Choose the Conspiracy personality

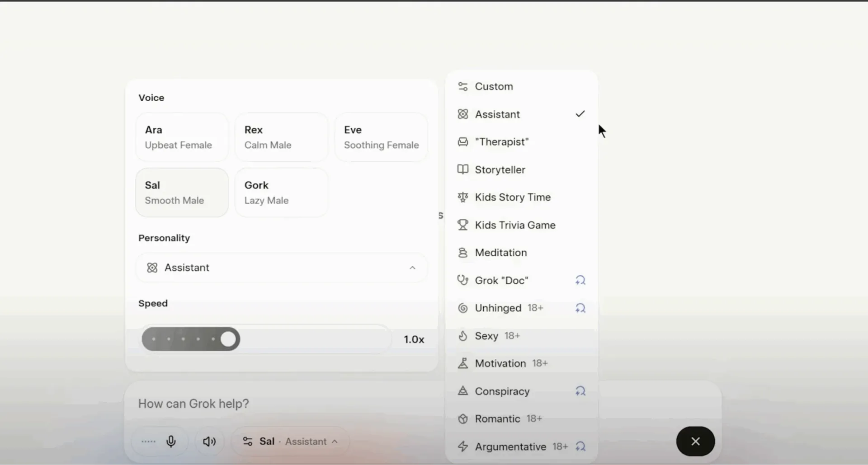pos(521,391)
